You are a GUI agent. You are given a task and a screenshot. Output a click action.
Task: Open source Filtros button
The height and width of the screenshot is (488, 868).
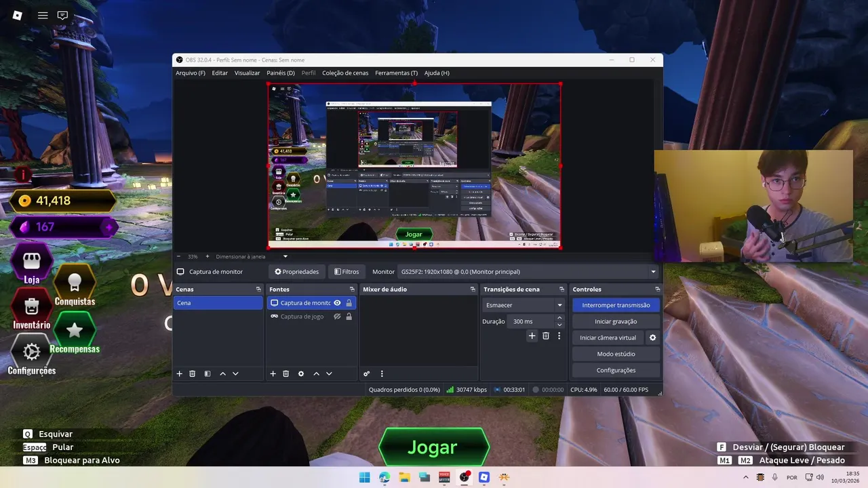click(347, 272)
